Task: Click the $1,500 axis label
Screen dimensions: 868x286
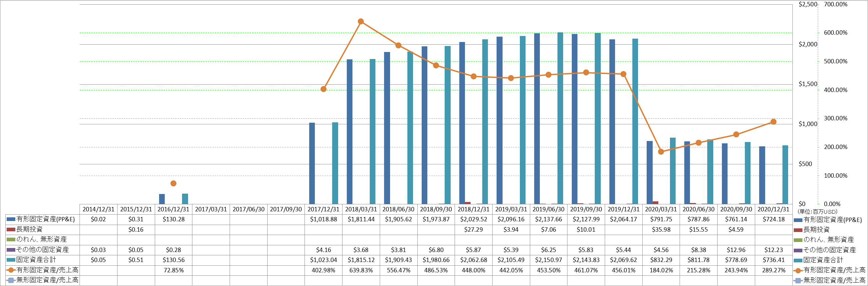Action: coord(808,84)
